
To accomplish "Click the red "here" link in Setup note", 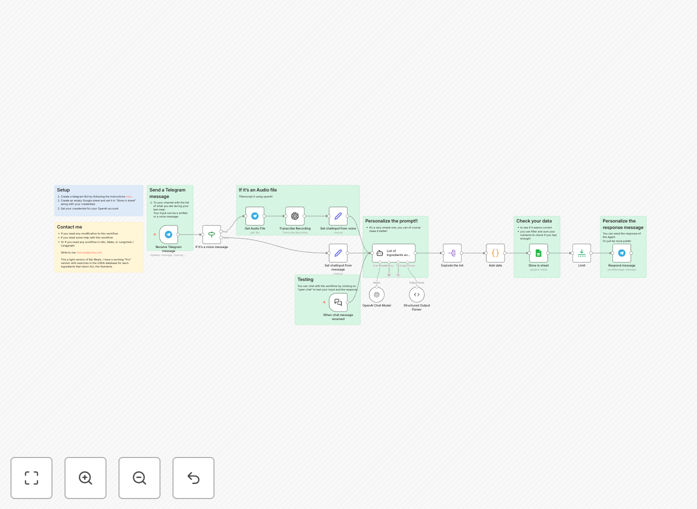I will 129,196.
